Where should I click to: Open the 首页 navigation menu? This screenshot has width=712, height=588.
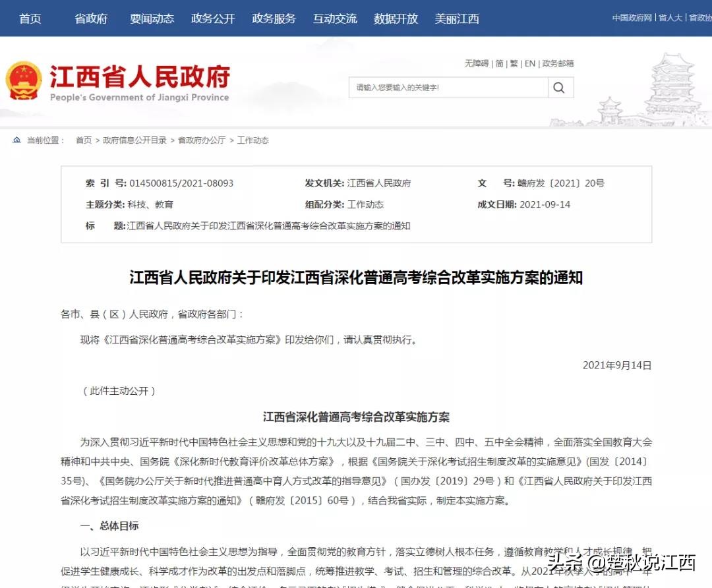(x=29, y=18)
